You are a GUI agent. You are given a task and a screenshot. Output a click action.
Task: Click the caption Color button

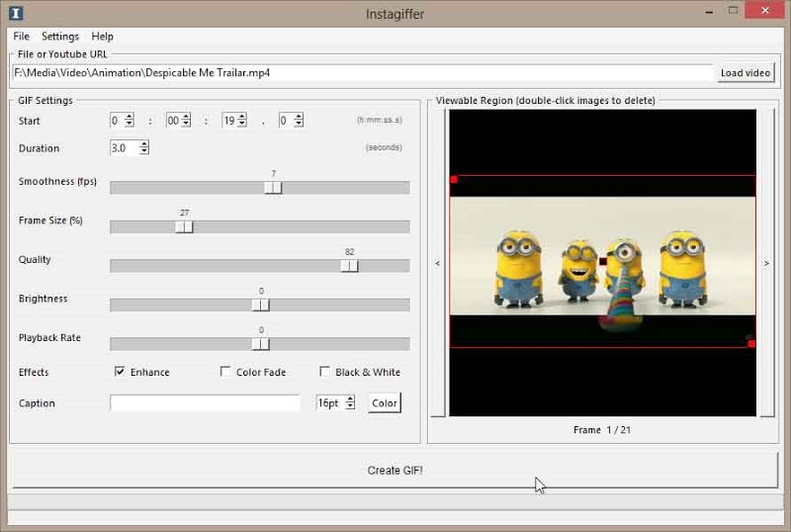pyautogui.click(x=385, y=402)
